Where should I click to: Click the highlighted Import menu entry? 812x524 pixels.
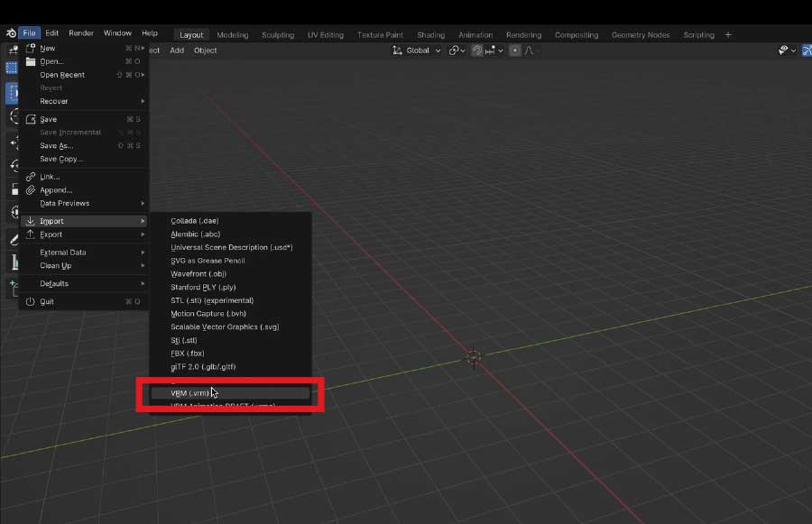pos(83,221)
